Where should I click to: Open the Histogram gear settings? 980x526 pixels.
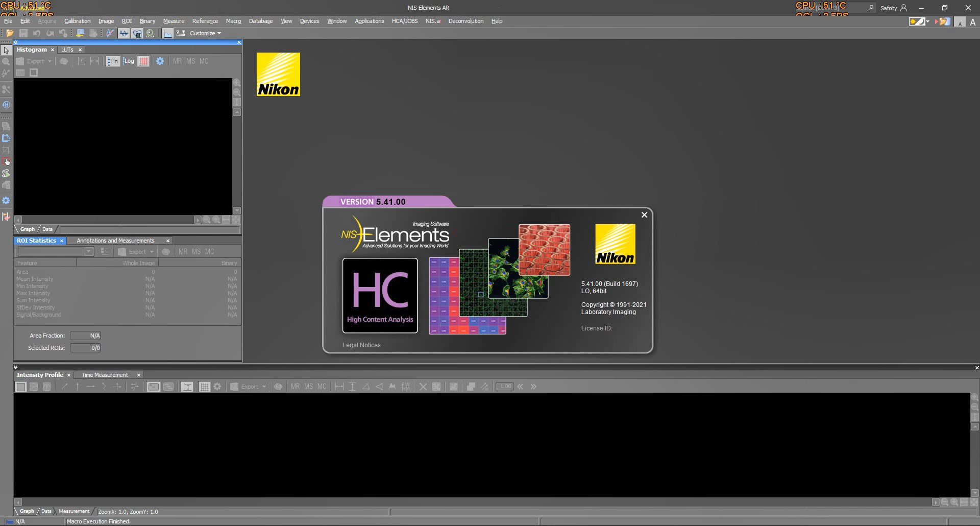click(160, 61)
